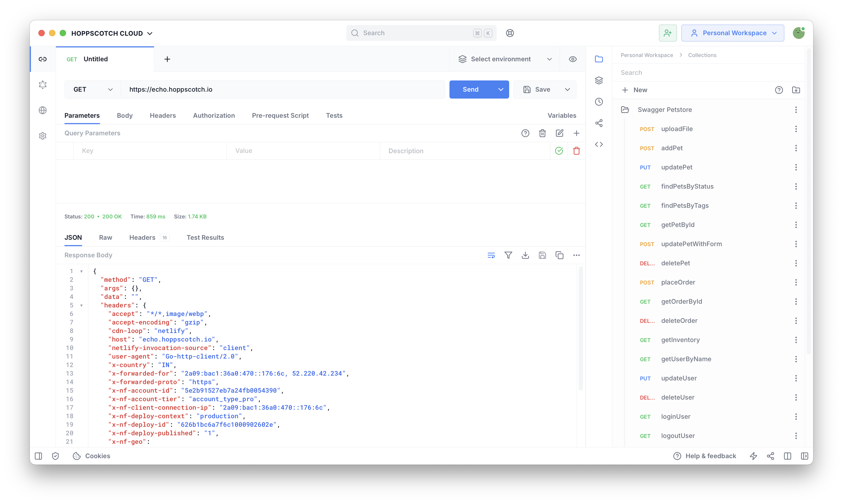Screen dimensions: 843x504
Task: Collapse the Swagger Petstore collection folder
Action: (625, 109)
